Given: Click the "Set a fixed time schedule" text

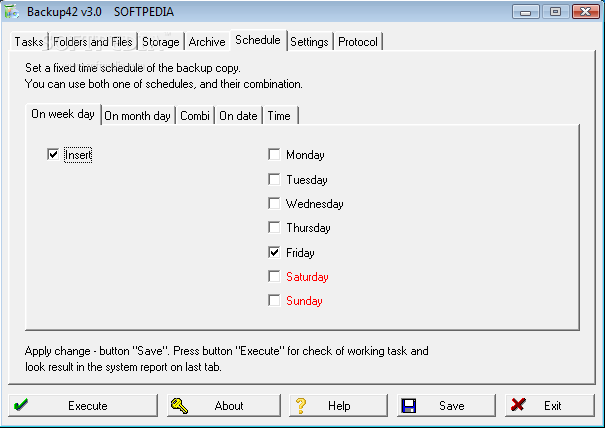Looking at the screenshot, I should (133, 68).
